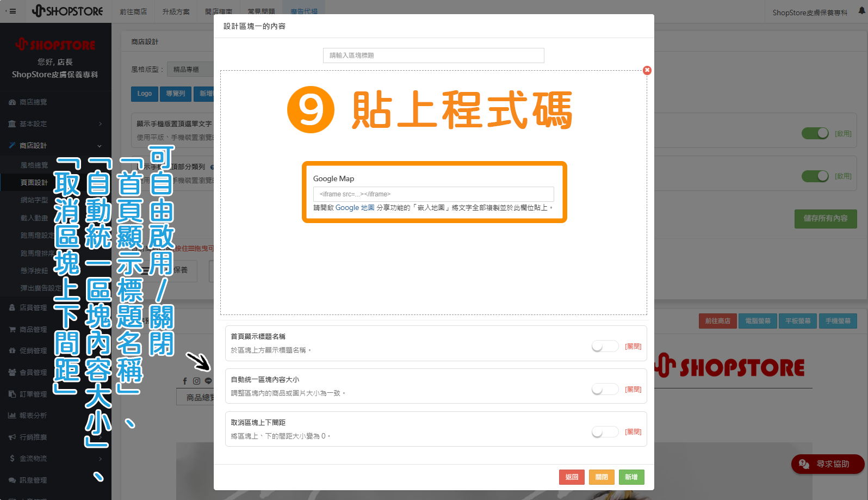Click the 訊息管理 chat icon
Screen dimensions: 868x500
click(x=12, y=480)
